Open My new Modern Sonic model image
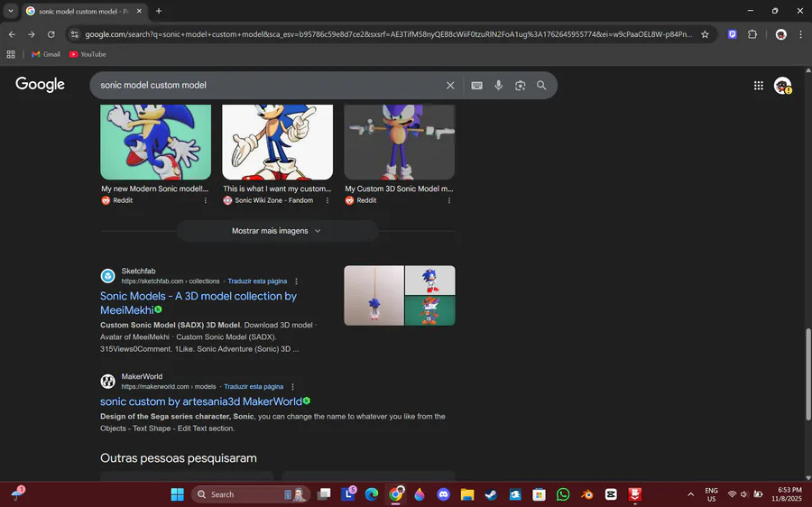Screen dimensions: 812x507 coord(155,142)
